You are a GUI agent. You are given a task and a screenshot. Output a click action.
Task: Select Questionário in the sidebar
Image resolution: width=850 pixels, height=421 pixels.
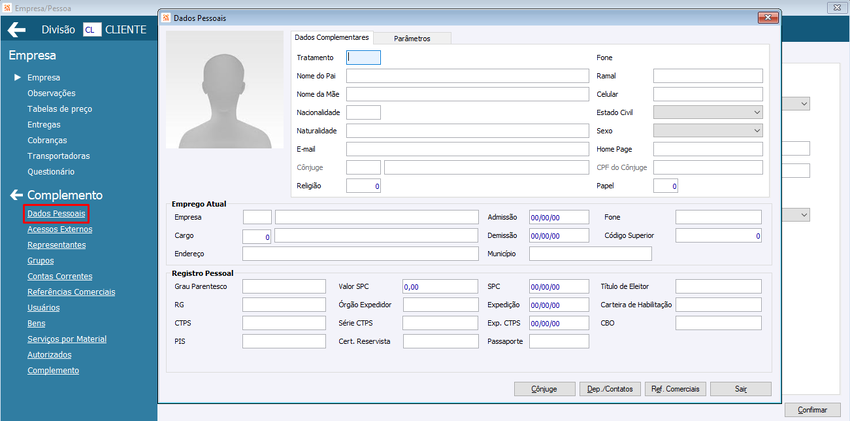pos(51,172)
